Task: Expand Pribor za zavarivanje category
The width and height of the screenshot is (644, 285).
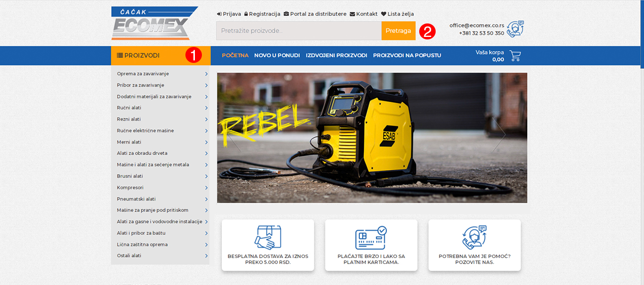Action: tap(161, 85)
